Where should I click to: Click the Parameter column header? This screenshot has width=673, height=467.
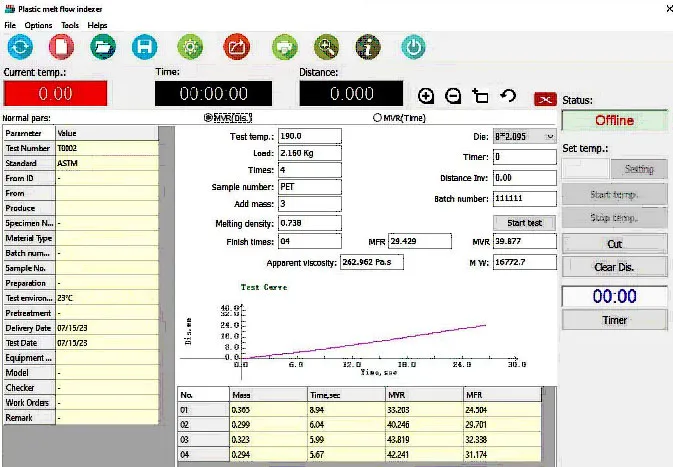pyautogui.click(x=29, y=133)
